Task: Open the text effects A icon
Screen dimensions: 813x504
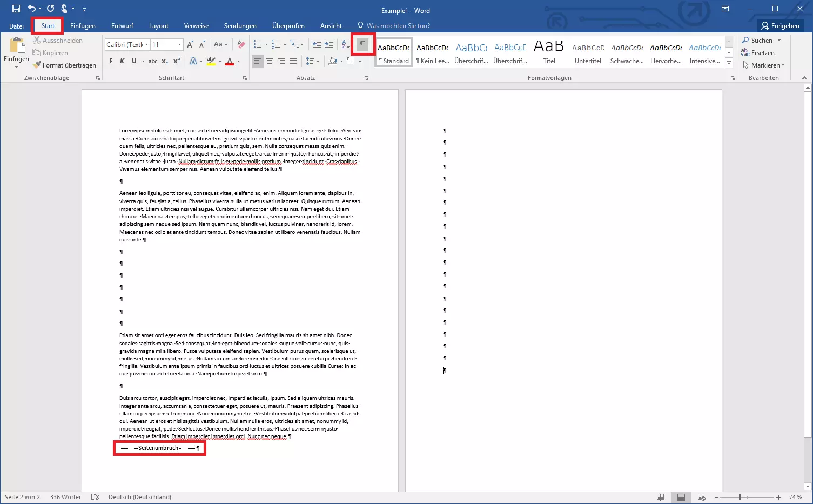Action: [193, 61]
